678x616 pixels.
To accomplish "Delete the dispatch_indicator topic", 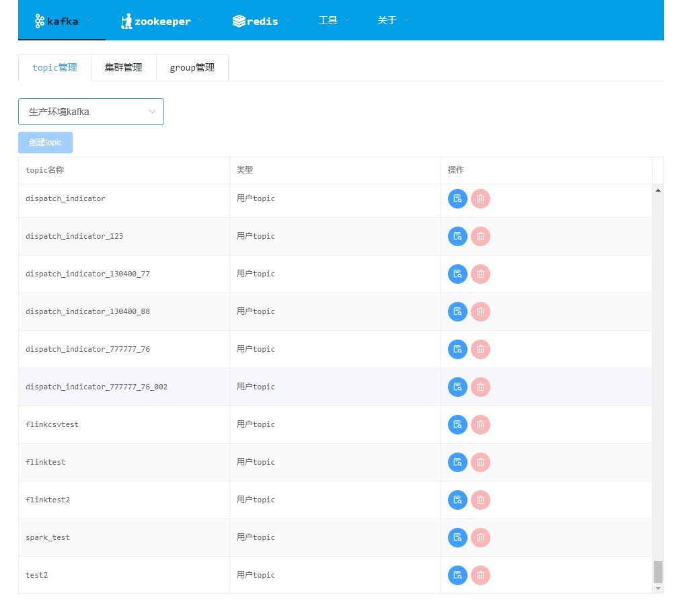I will [x=480, y=199].
